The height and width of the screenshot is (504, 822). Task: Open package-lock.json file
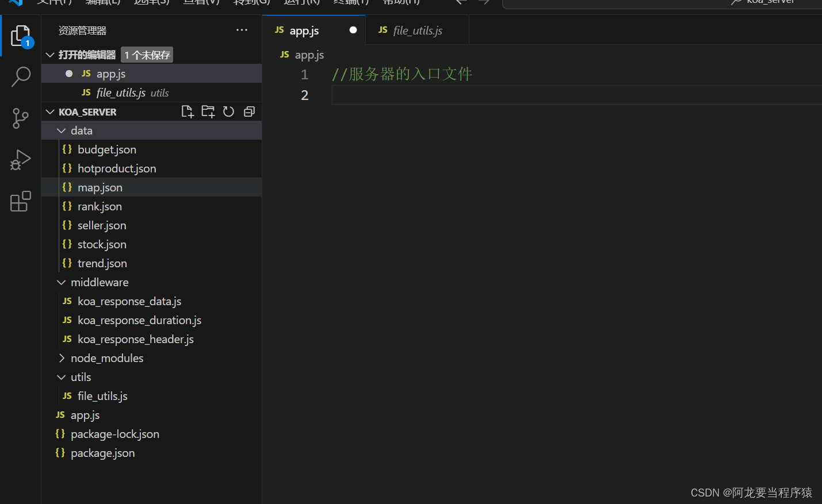coord(152,434)
